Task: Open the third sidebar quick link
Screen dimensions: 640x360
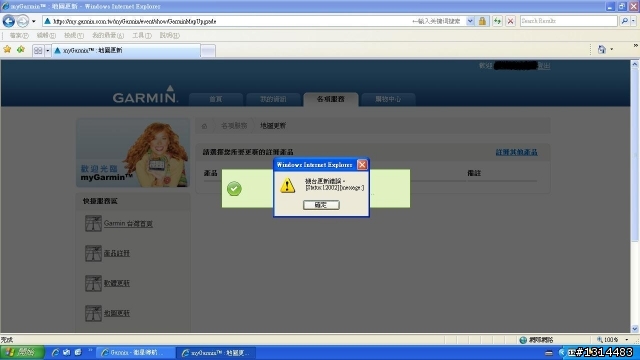Action: [117, 283]
